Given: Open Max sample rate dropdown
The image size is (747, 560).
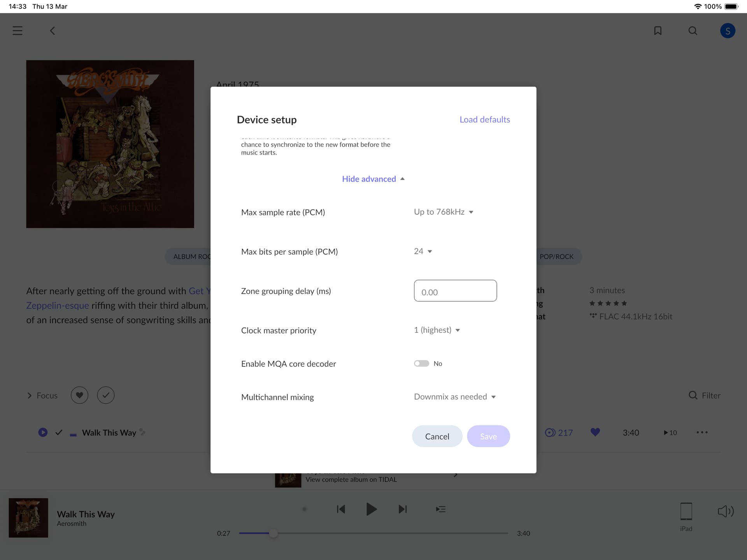Looking at the screenshot, I should pos(443,212).
